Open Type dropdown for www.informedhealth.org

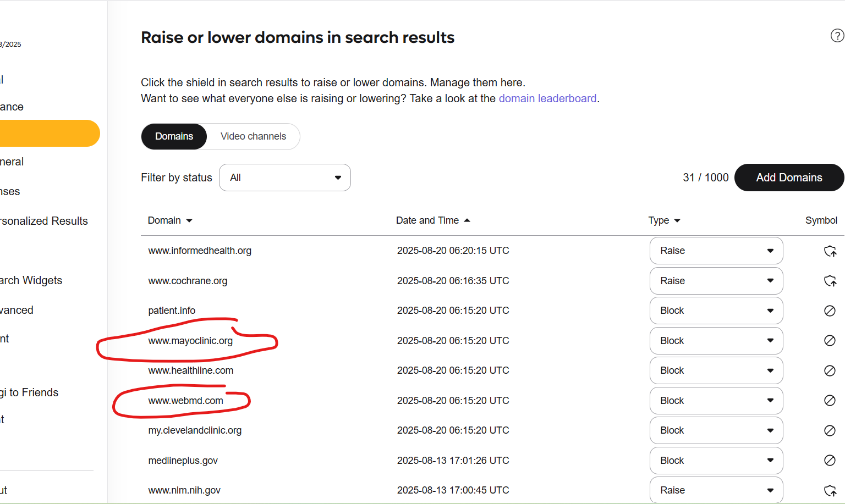pos(716,251)
